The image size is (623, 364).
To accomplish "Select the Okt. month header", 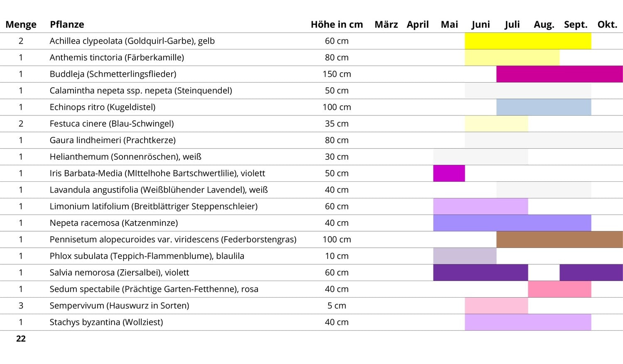I will click(607, 24).
